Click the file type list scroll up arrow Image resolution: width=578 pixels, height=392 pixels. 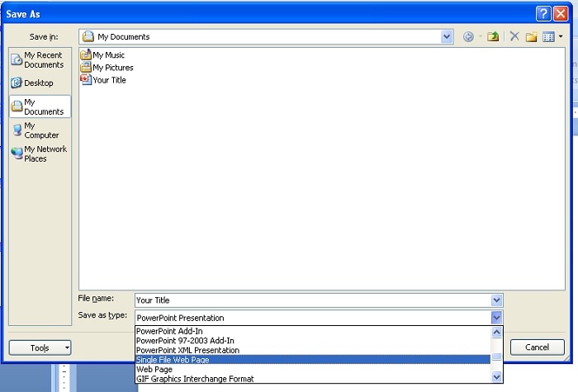pyautogui.click(x=496, y=333)
